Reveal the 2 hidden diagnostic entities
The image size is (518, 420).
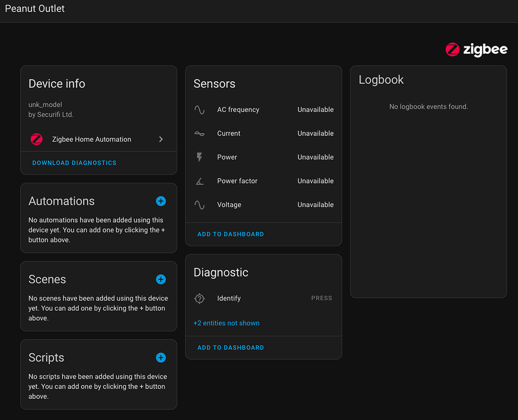click(226, 323)
